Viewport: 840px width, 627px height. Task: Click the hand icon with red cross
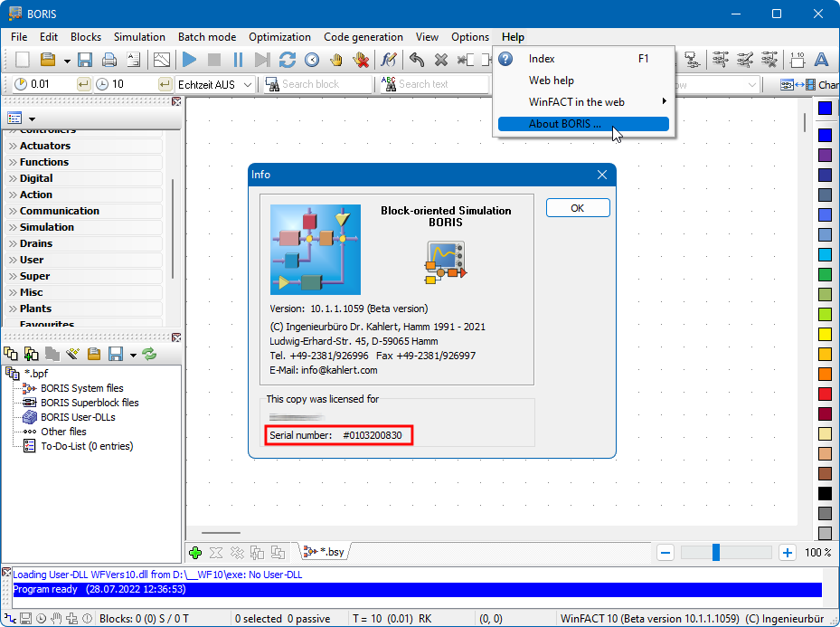point(361,60)
